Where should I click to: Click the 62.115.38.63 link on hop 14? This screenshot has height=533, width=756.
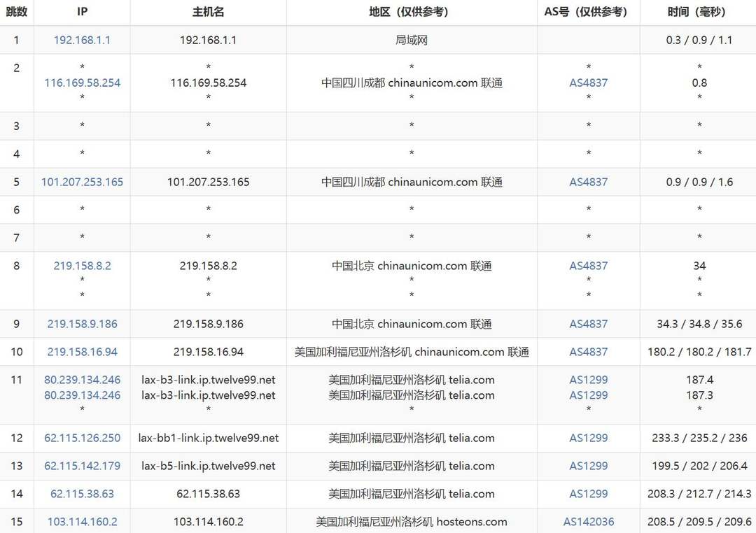(x=82, y=493)
